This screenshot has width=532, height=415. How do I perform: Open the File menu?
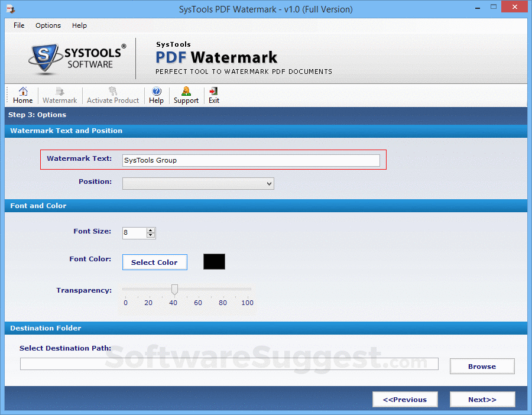click(19, 25)
